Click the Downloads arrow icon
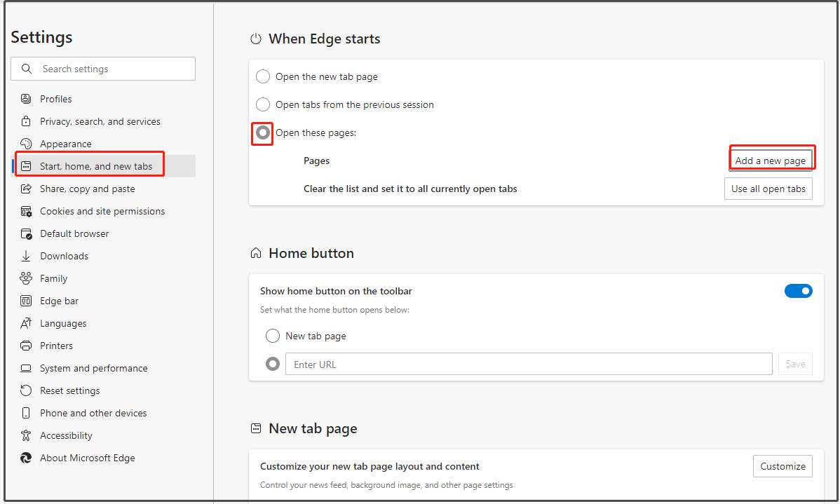 click(26, 256)
